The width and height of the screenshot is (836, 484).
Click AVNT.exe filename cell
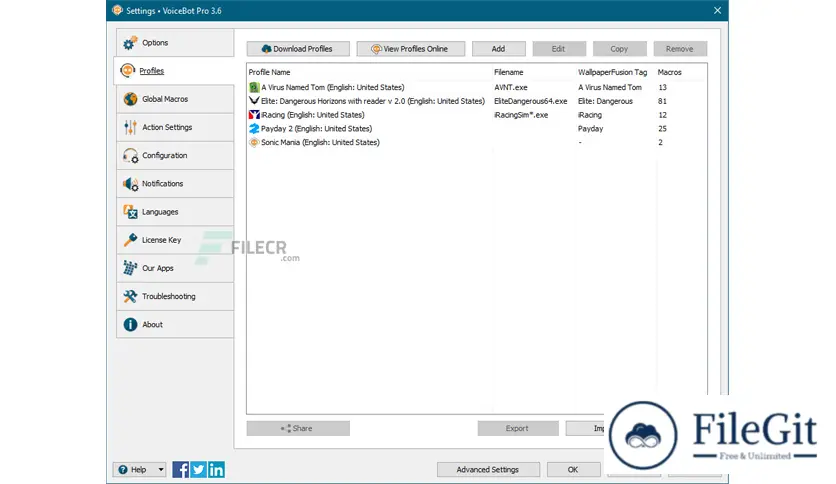click(x=511, y=87)
